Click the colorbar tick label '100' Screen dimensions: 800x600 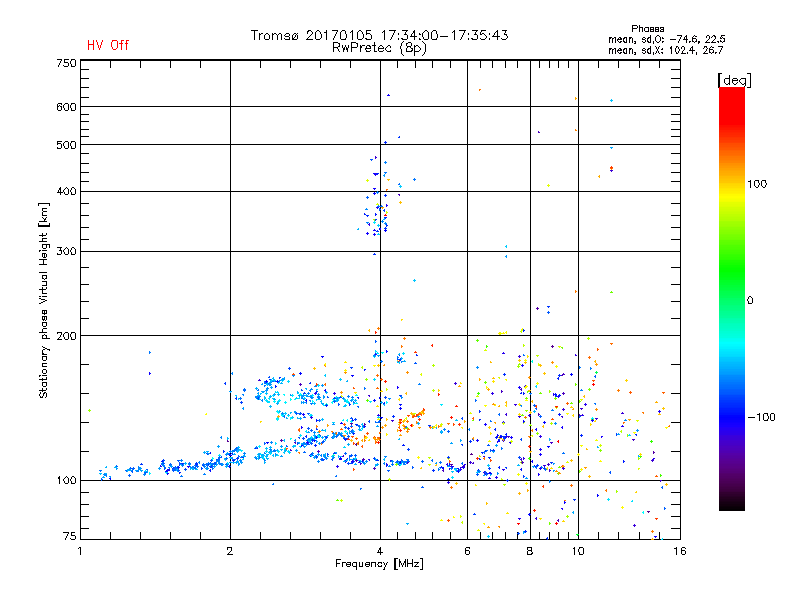pos(757,184)
